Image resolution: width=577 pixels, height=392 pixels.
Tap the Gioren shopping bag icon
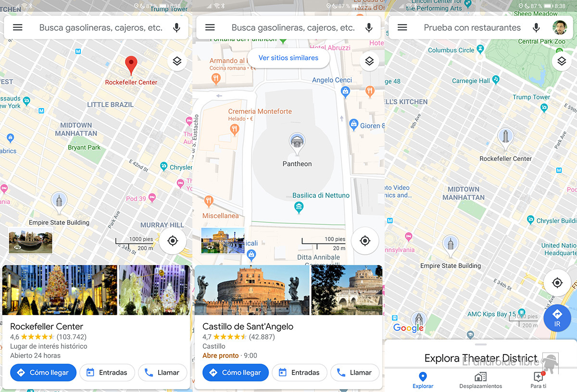[x=353, y=125]
